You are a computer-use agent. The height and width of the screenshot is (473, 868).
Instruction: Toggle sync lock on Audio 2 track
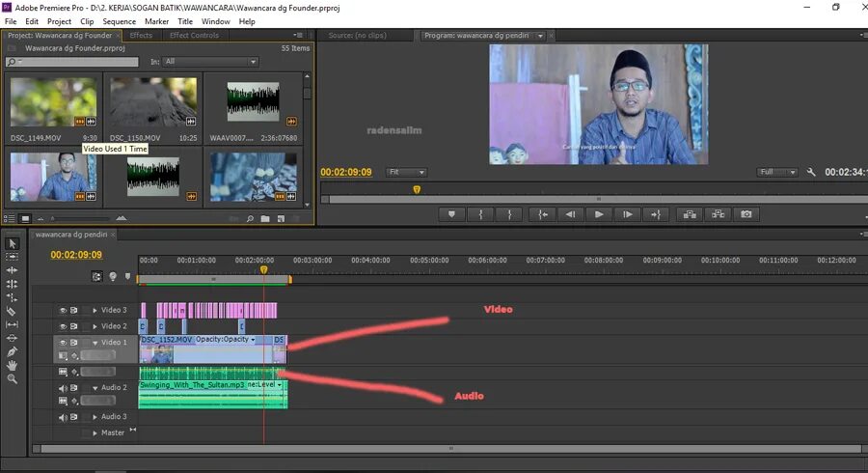73,388
